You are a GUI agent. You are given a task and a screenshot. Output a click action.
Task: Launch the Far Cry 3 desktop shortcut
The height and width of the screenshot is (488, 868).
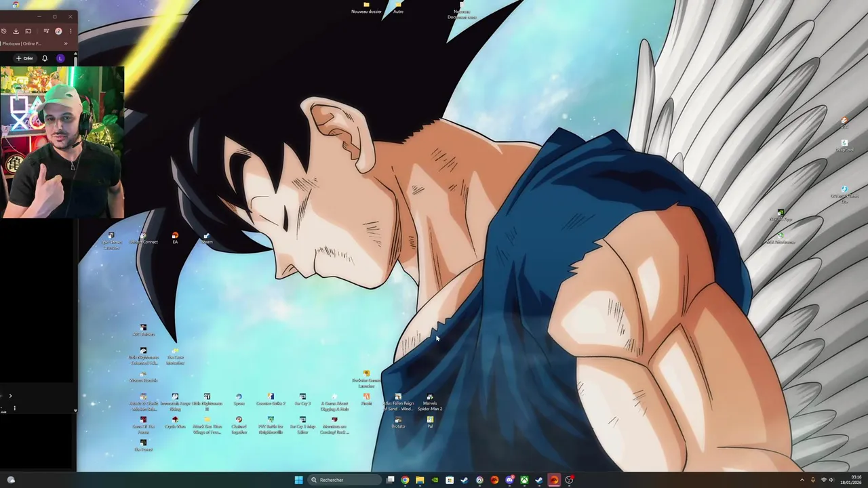[x=302, y=400]
